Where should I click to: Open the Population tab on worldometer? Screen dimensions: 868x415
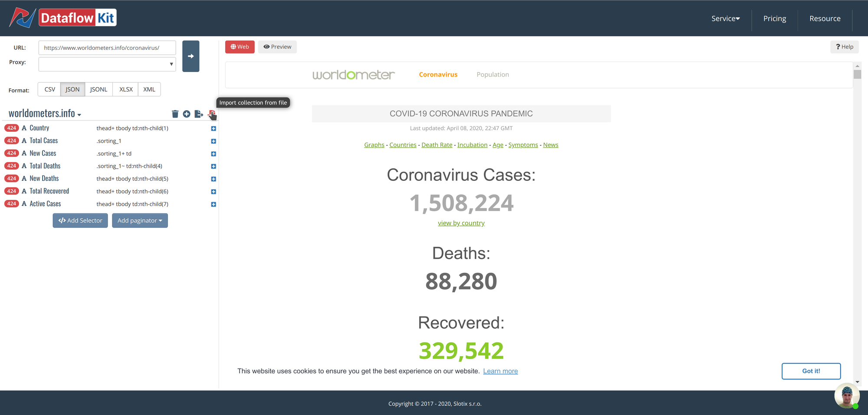click(x=493, y=75)
